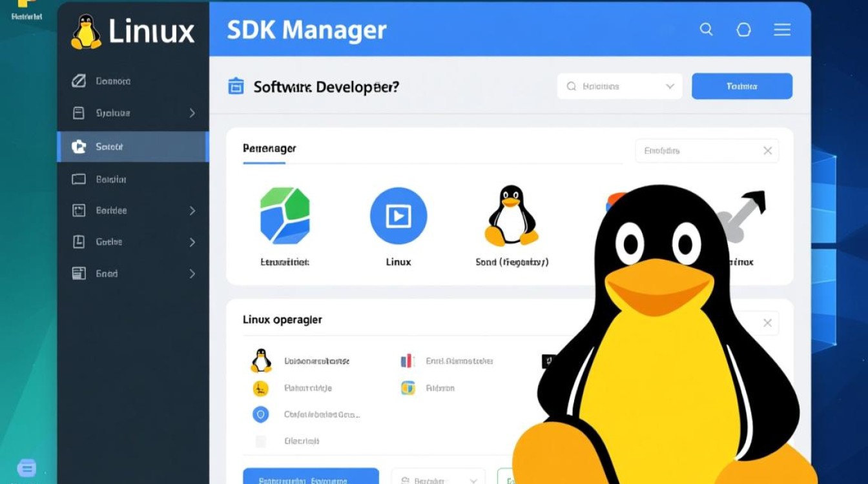Clear the filter field using its X button
This screenshot has height=484, width=868.
pyautogui.click(x=767, y=150)
